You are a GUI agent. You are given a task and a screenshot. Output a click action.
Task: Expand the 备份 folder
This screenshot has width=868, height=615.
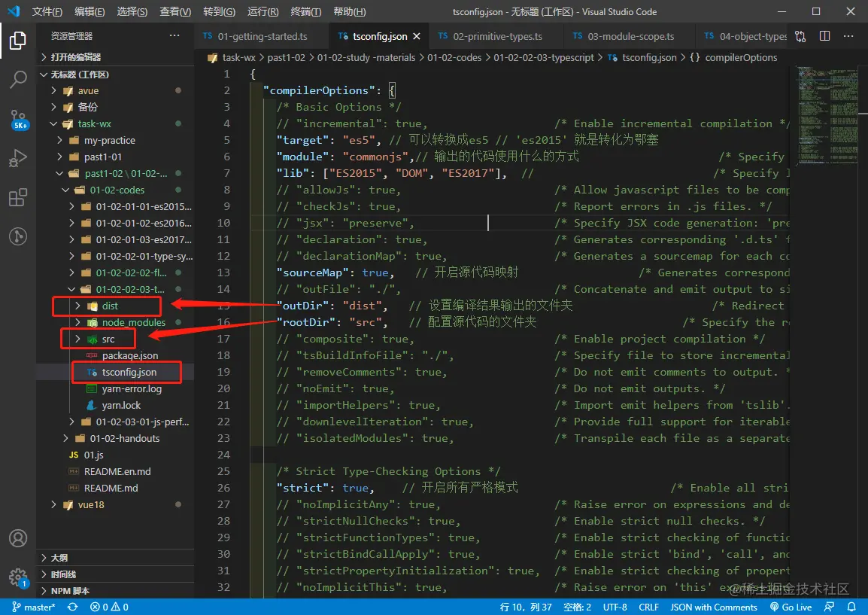[x=115, y=107]
